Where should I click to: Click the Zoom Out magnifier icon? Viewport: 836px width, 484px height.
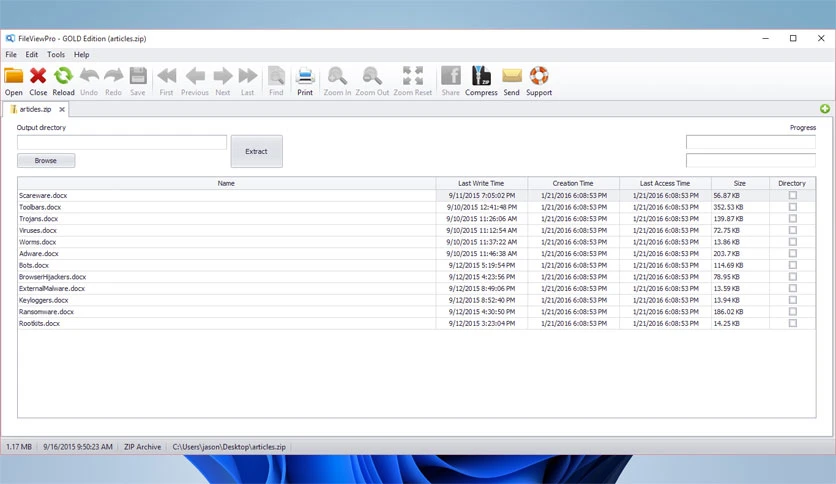(372, 76)
